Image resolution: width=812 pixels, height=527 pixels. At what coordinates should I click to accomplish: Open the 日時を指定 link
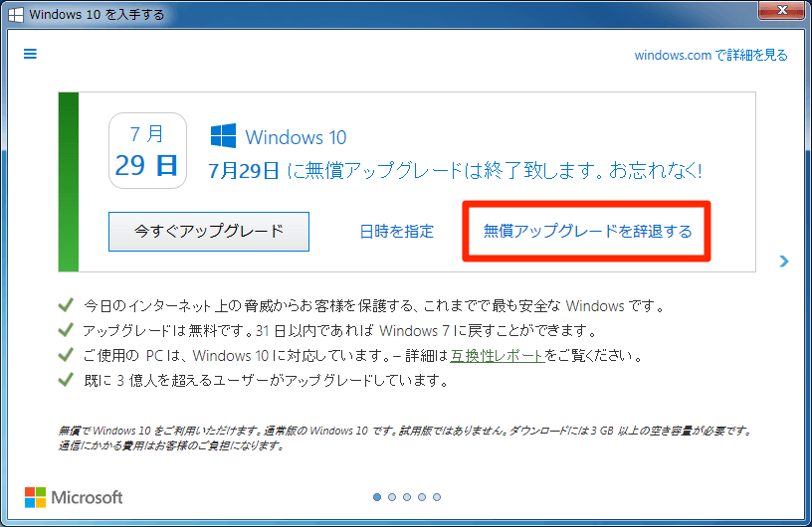click(x=397, y=232)
